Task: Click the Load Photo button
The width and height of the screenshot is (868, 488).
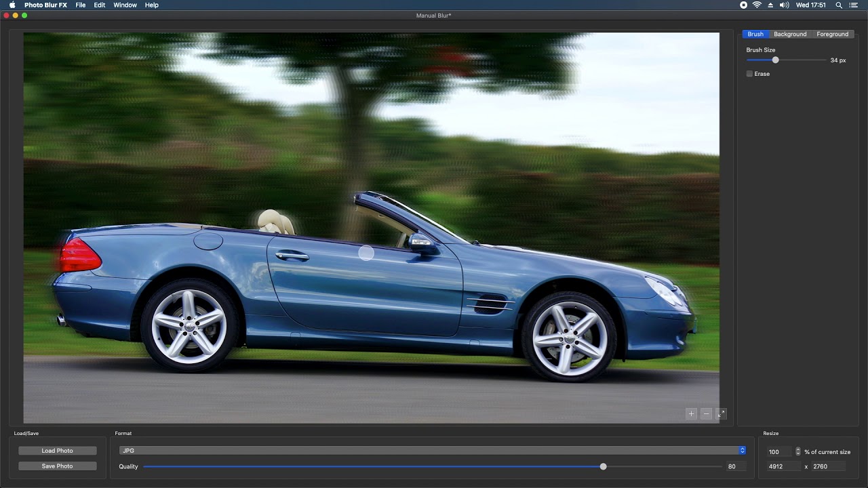Action: pos(58,451)
